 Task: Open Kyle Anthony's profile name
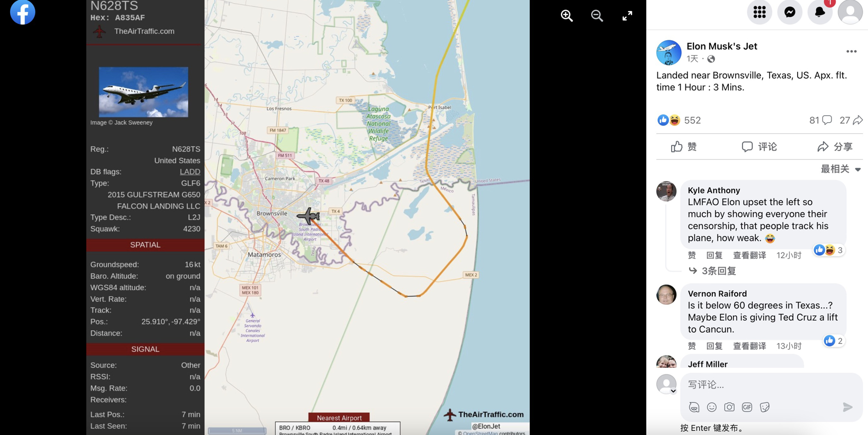tap(714, 190)
